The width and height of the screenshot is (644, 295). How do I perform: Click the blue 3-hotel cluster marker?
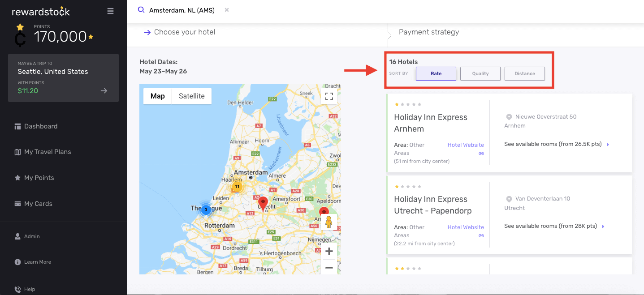click(x=206, y=209)
